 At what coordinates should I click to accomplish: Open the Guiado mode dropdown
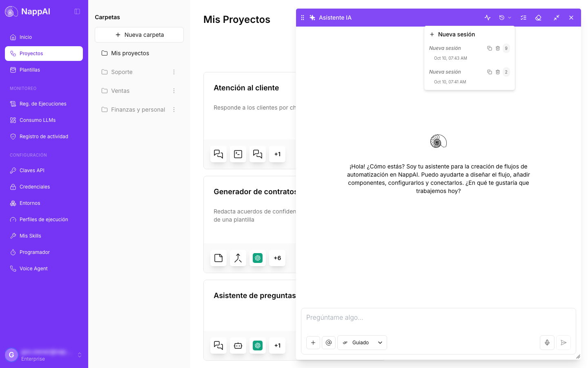362,343
